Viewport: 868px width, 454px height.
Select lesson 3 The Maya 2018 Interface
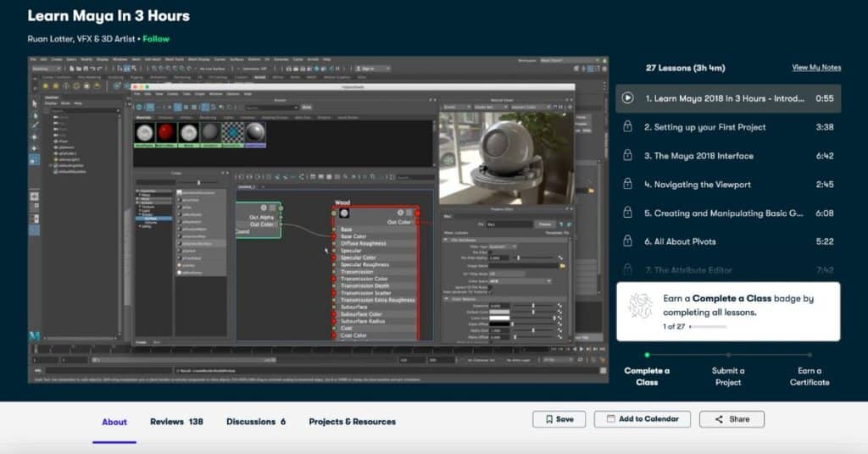pos(728,155)
